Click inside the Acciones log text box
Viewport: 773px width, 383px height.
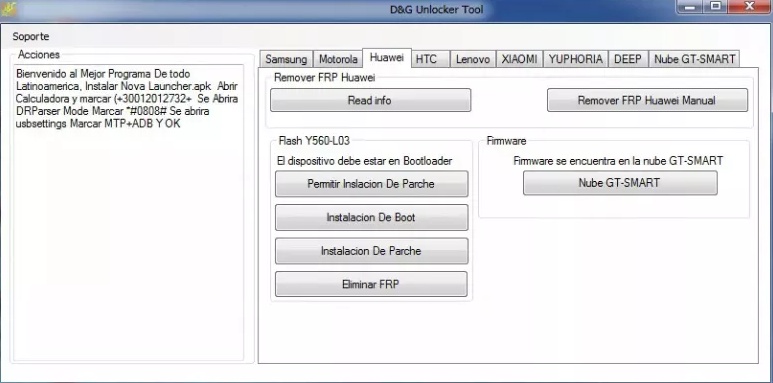coord(128,212)
